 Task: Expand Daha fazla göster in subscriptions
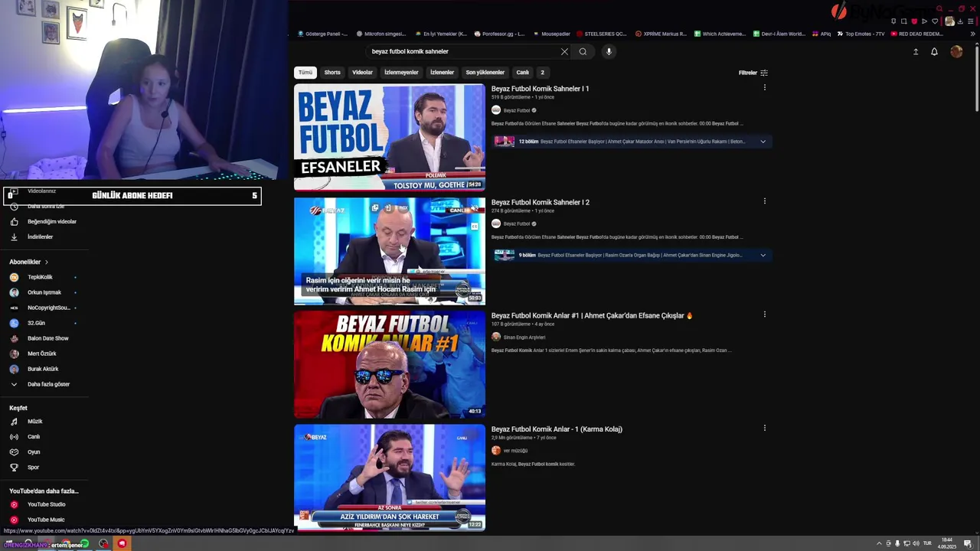point(40,384)
